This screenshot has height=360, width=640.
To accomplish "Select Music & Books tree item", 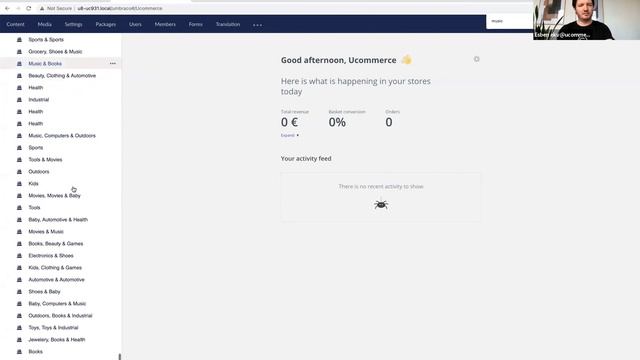I will [x=45, y=64].
